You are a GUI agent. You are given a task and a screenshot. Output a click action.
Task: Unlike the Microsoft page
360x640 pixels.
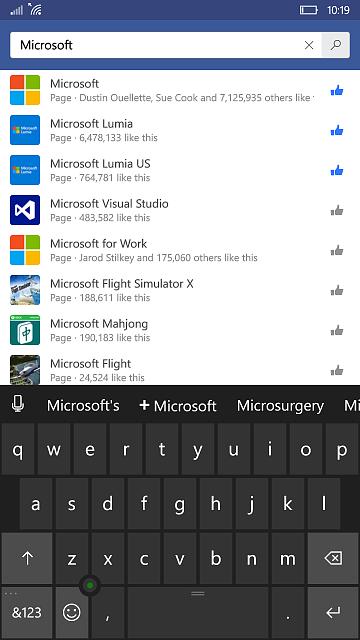click(337, 91)
